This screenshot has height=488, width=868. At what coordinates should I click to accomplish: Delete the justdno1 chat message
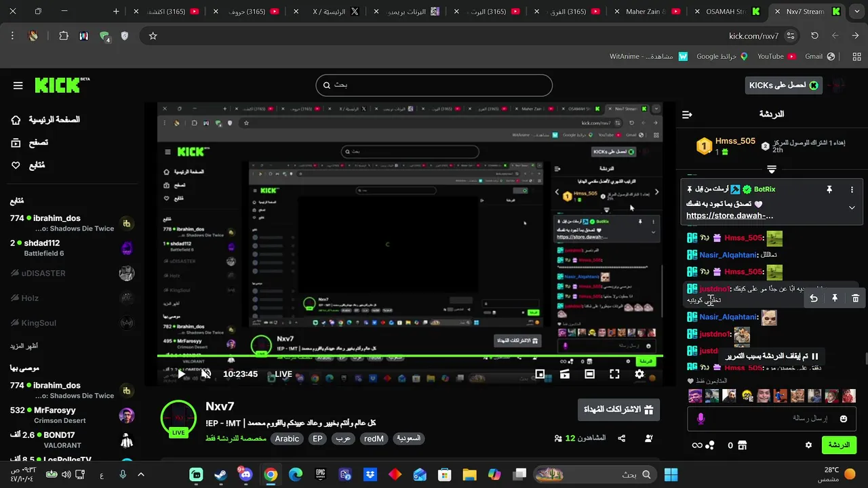[x=855, y=298]
